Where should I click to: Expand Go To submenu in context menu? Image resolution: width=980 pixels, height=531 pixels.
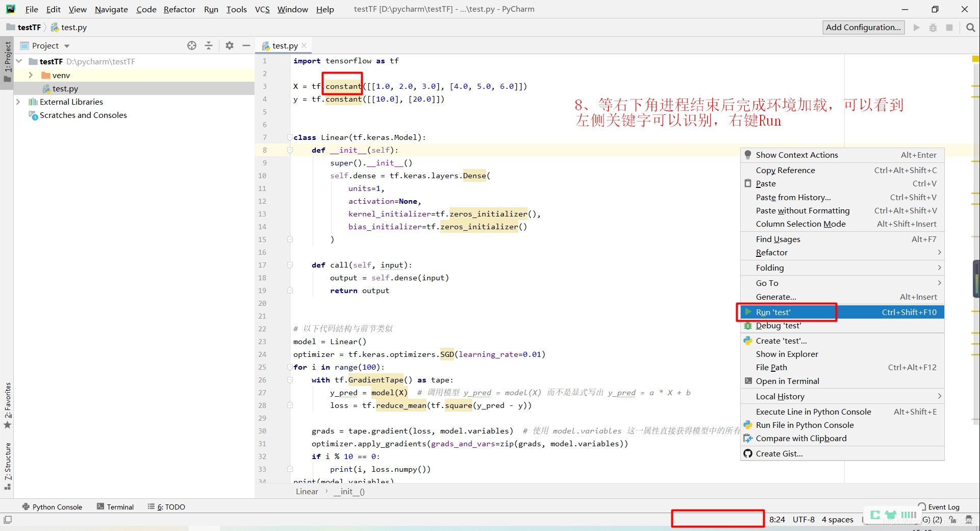click(842, 283)
